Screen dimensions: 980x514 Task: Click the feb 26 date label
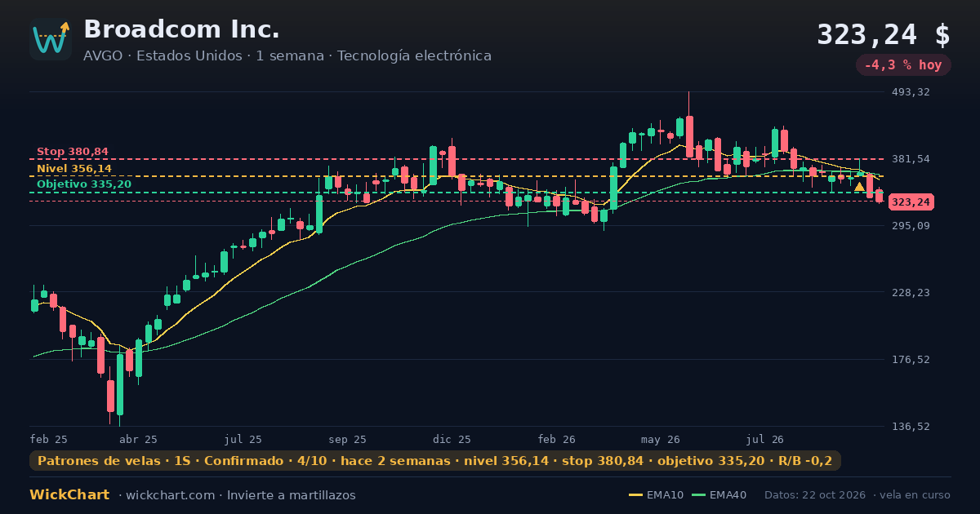tap(557, 439)
